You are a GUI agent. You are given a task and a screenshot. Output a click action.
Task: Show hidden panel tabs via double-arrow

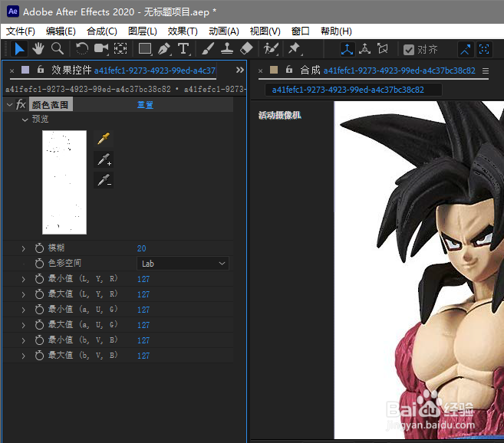pyautogui.click(x=240, y=70)
